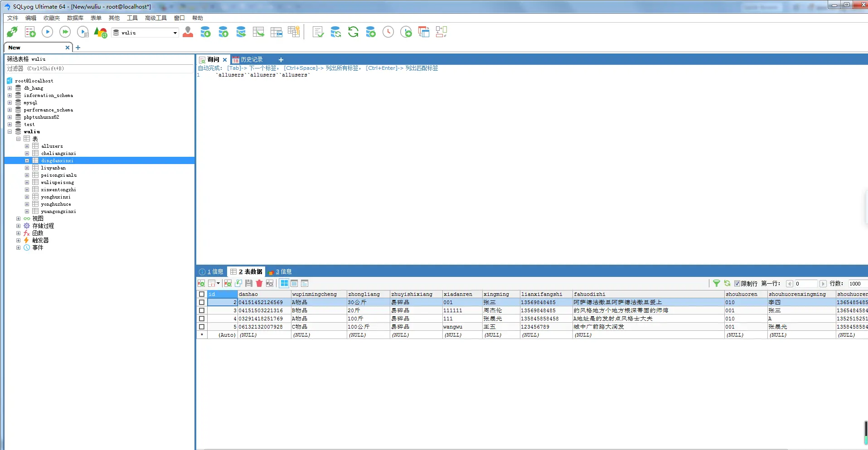Switch to text view mode icon

(x=305, y=284)
